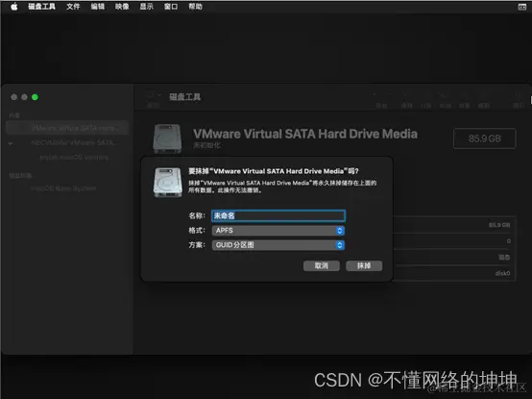
Task: Open the 文件 menu
Action: [x=73, y=7]
